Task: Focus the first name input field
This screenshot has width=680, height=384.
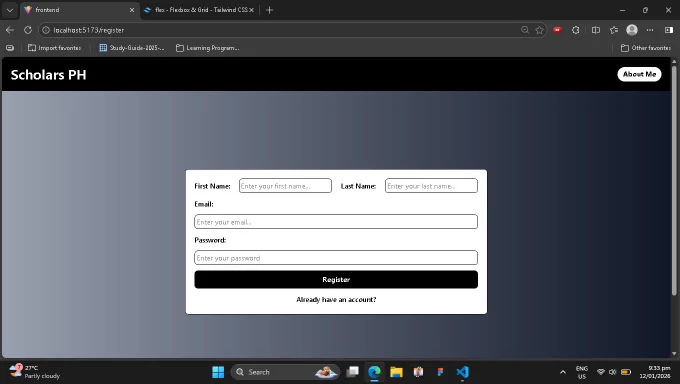Action: tap(285, 186)
